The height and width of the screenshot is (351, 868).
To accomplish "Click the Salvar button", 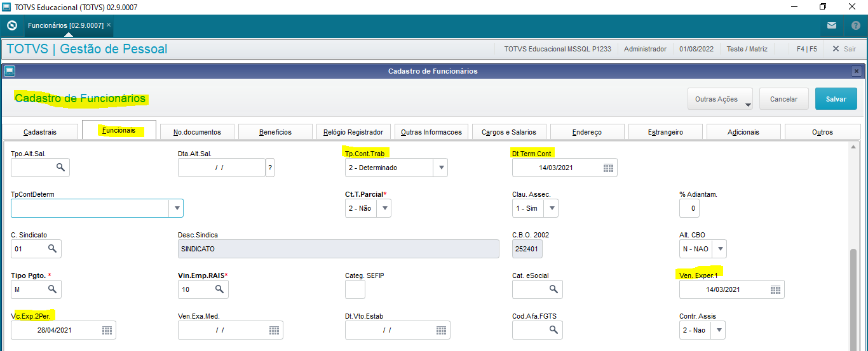I will [x=836, y=99].
